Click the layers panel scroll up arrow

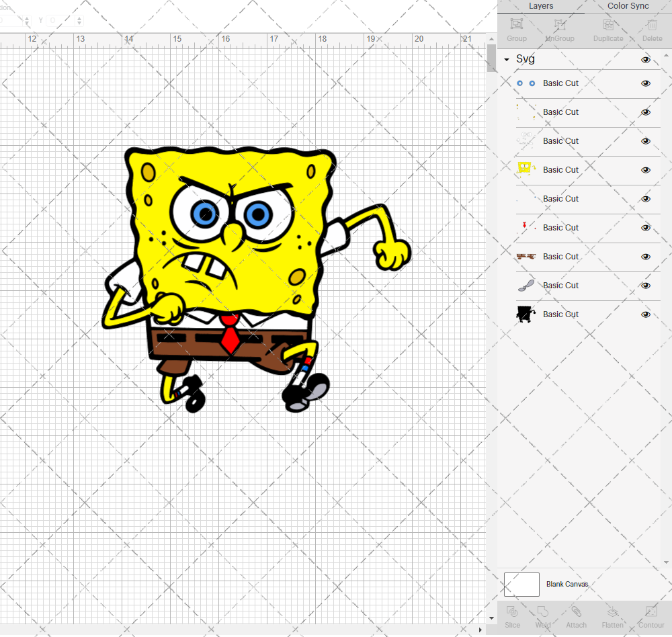tap(665, 56)
